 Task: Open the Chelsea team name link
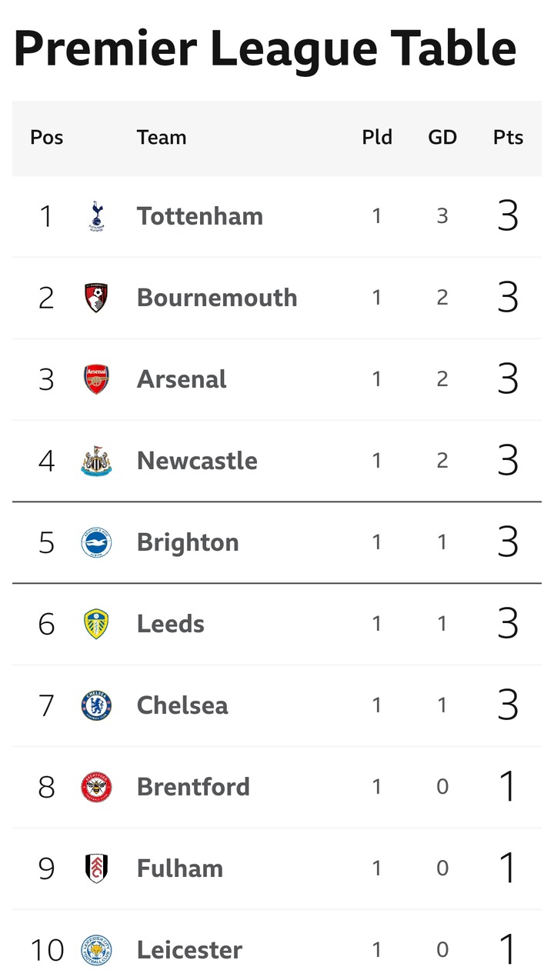click(x=182, y=705)
